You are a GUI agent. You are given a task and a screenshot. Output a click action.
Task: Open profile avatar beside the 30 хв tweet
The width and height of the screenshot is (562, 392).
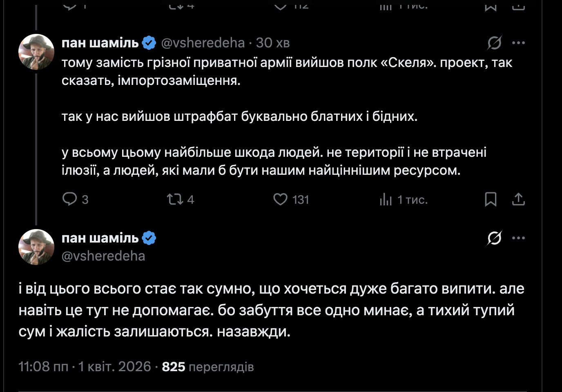(x=36, y=52)
